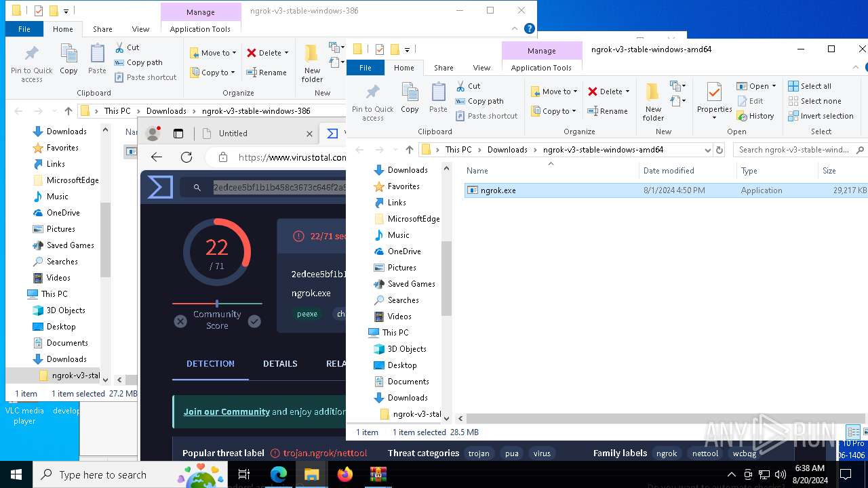The height and width of the screenshot is (488, 868).
Task: Click browser refresh icon in VirusTotal window
Action: tap(186, 157)
